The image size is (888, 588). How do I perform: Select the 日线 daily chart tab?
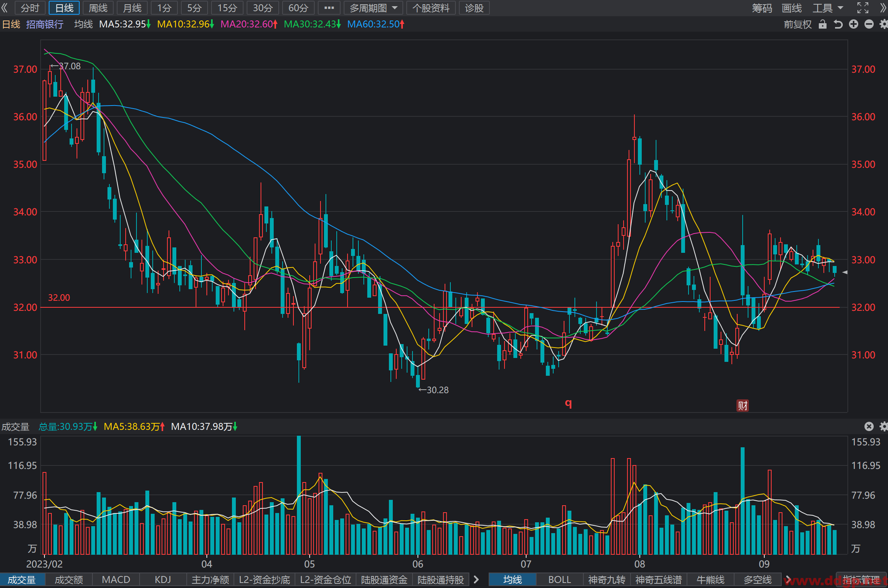65,8
